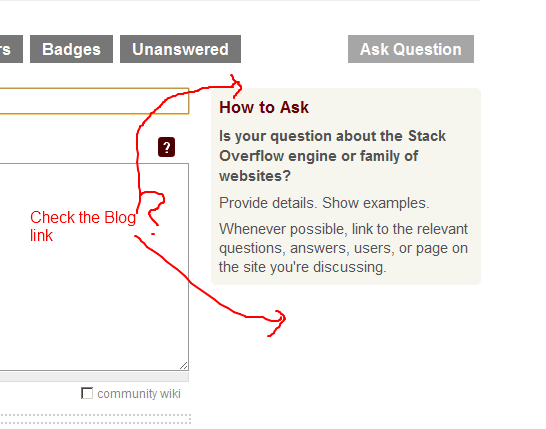
Task: Open the Badges tab
Action: click(71, 49)
